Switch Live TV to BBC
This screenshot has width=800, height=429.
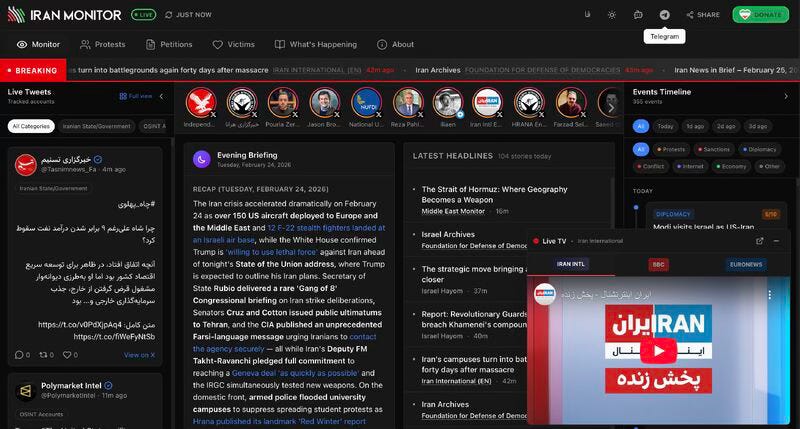coord(658,264)
